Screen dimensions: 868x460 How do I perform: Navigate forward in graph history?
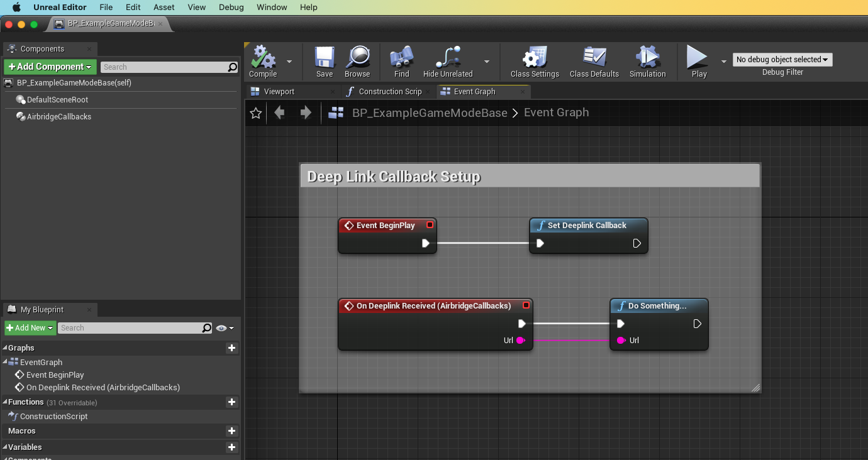306,112
